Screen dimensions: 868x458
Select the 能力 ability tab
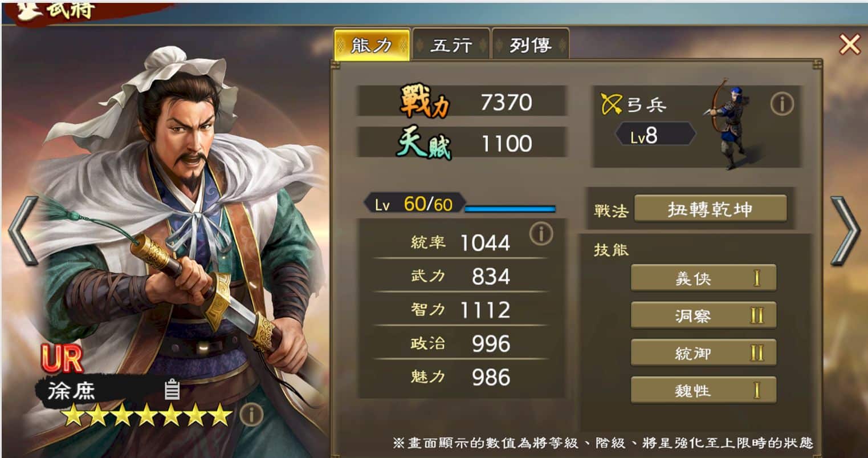click(372, 44)
